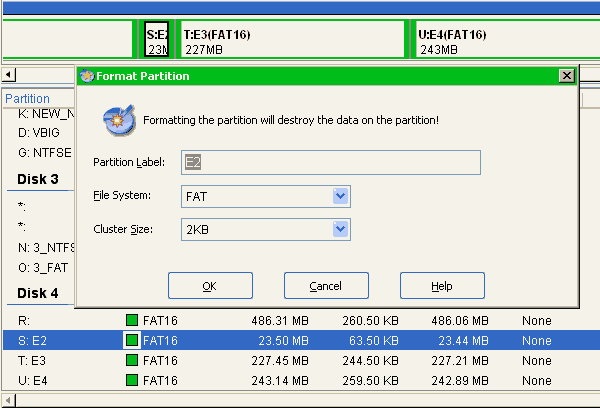Open the Cluster Size dropdown
This screenshot has width=600, height=408.
click(x=340, y=229)
